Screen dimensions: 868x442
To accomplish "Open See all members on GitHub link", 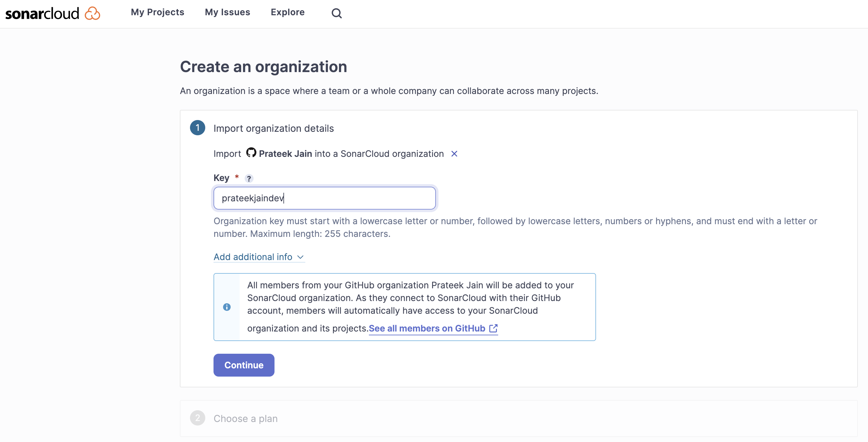I will (x=427, y=328).
